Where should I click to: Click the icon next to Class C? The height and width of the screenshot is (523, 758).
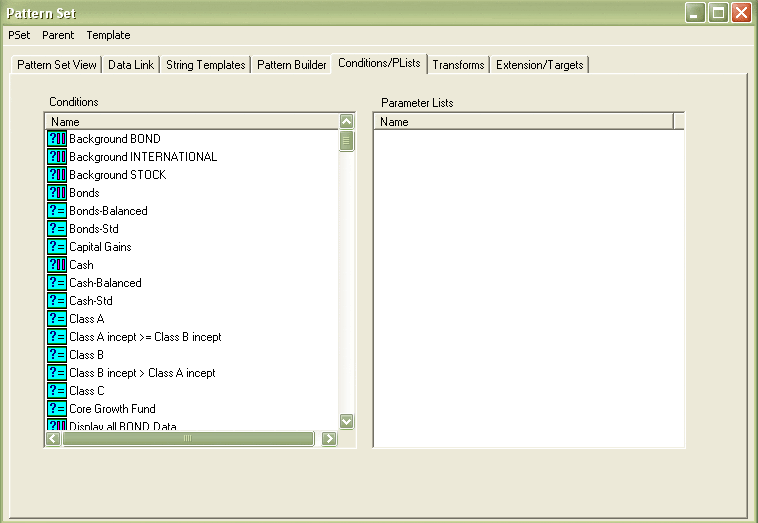57,391
